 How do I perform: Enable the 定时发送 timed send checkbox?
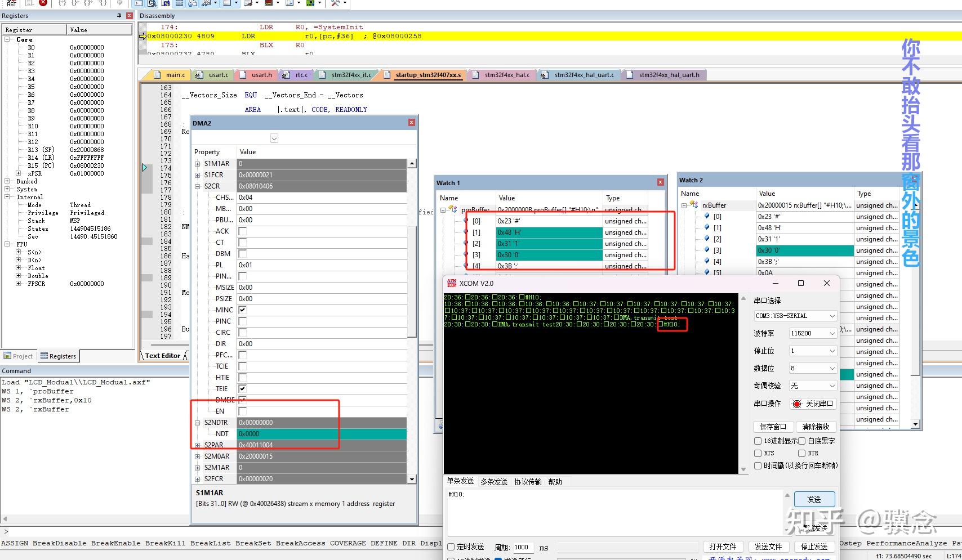(x=451, y=547)
